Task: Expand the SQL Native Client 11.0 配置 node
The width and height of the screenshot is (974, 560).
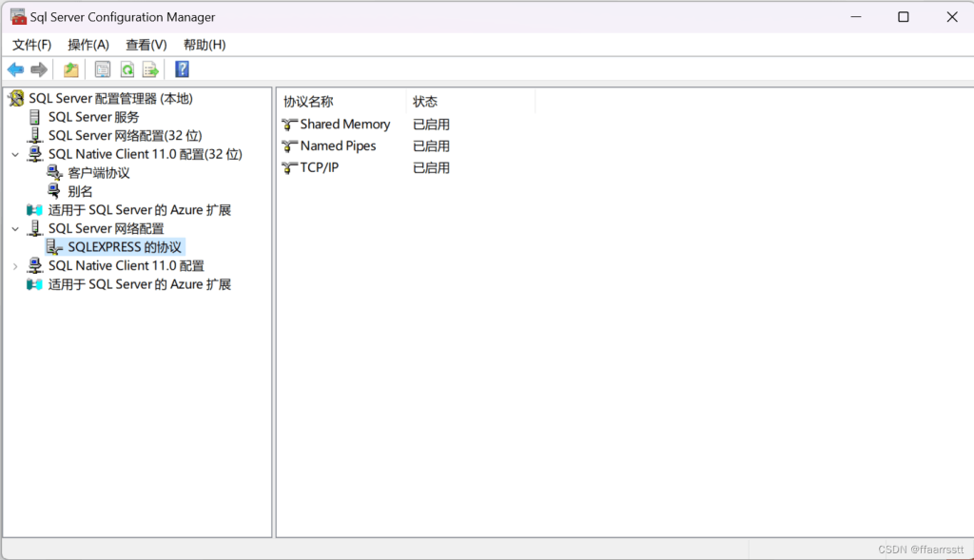Action: point(13,265)
